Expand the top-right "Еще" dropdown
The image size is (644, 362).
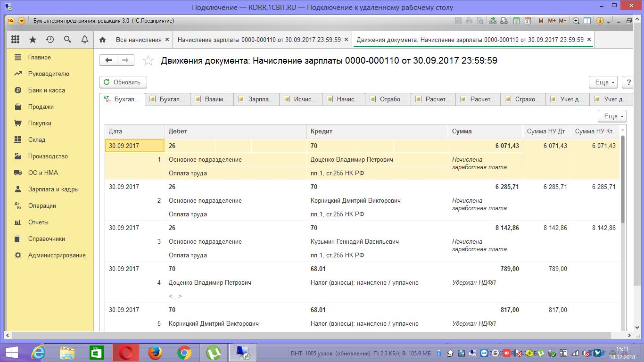(x=603, y=82)
